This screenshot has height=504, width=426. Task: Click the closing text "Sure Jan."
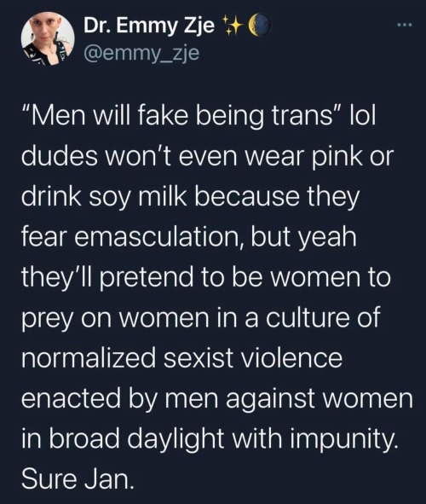pyautogui.click(x=78, y=478)
